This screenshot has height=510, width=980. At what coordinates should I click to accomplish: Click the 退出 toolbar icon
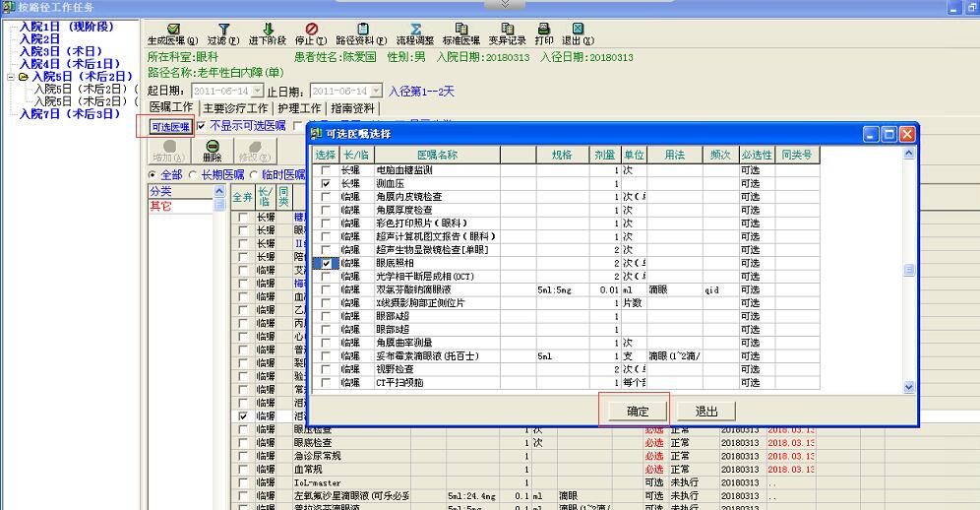pos(578,29)
